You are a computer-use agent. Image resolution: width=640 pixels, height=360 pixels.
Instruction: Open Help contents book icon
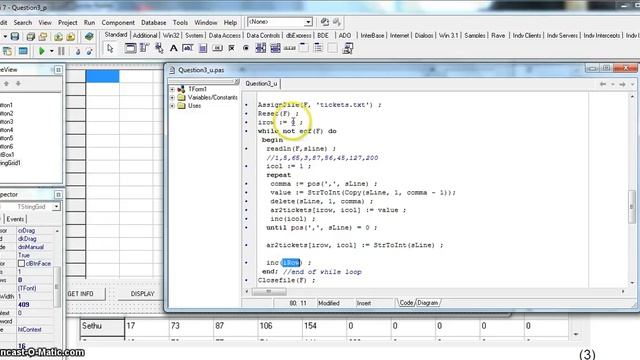(x=89, y=36)
